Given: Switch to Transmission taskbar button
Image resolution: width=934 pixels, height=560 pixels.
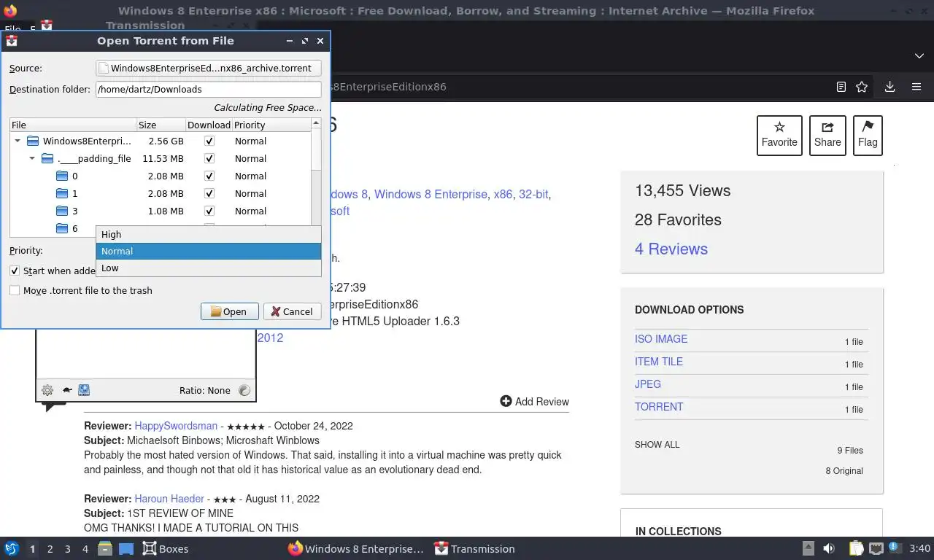Looking at the screenshot, I should click(474, 548).
